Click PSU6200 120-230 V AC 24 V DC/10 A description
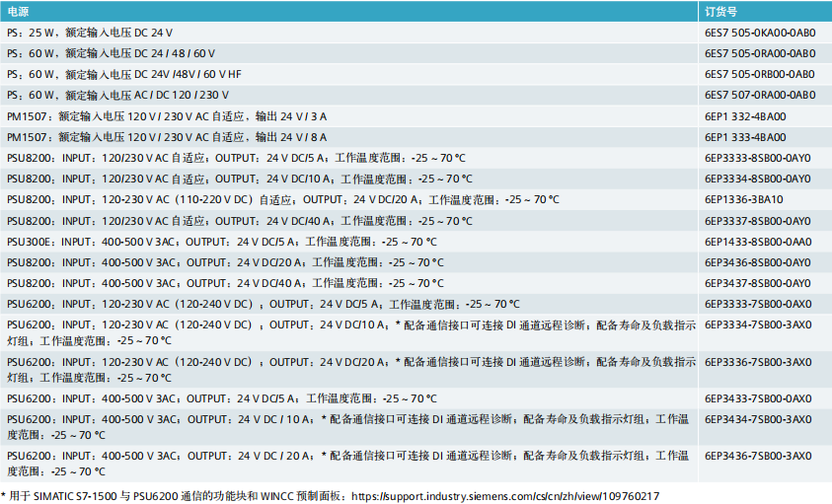832x504 pixels. [x=351, y=332]
